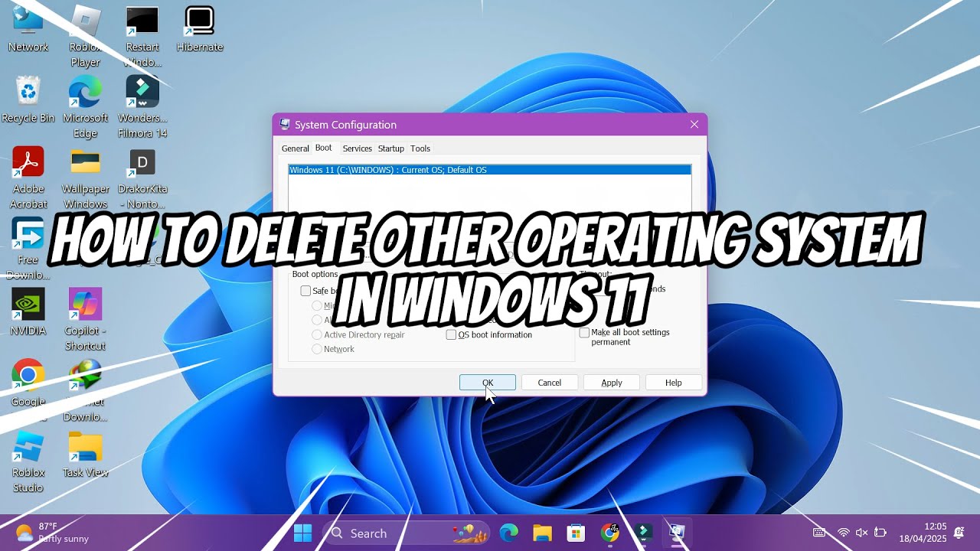Click the Help button
Screen dimensions: 980x551
(674, 383)
